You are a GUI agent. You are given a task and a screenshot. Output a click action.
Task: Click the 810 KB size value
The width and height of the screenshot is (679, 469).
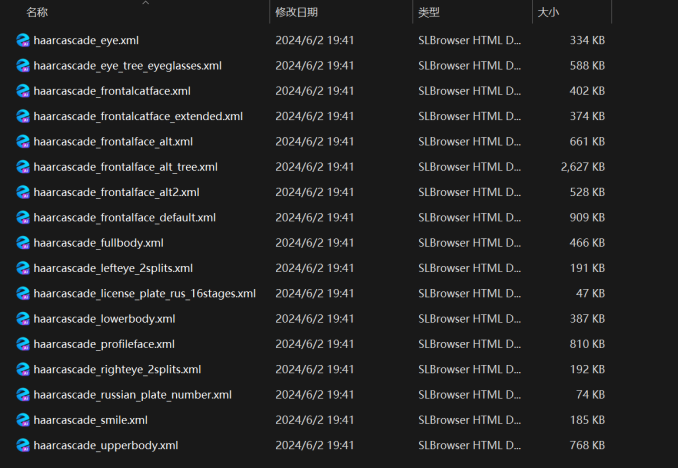[x=587, y=344]
